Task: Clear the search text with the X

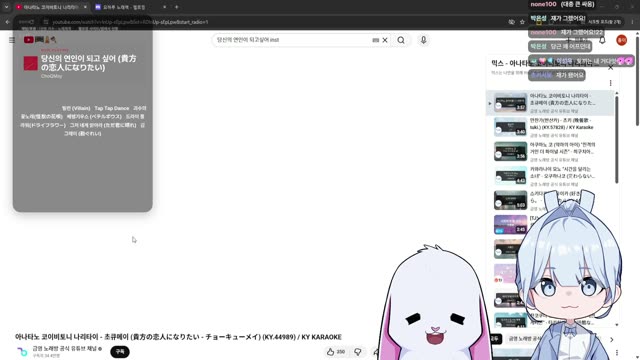Action: pos(385,40)
